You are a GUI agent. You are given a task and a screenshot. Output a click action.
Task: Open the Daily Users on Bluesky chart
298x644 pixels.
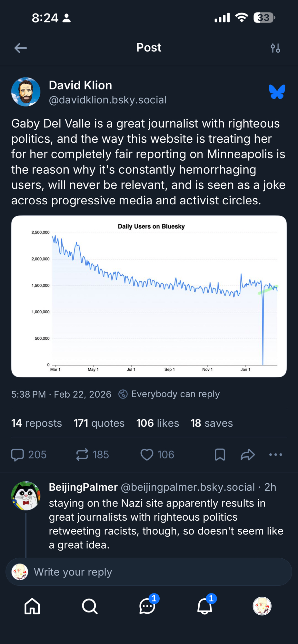(x=149, y=296)
